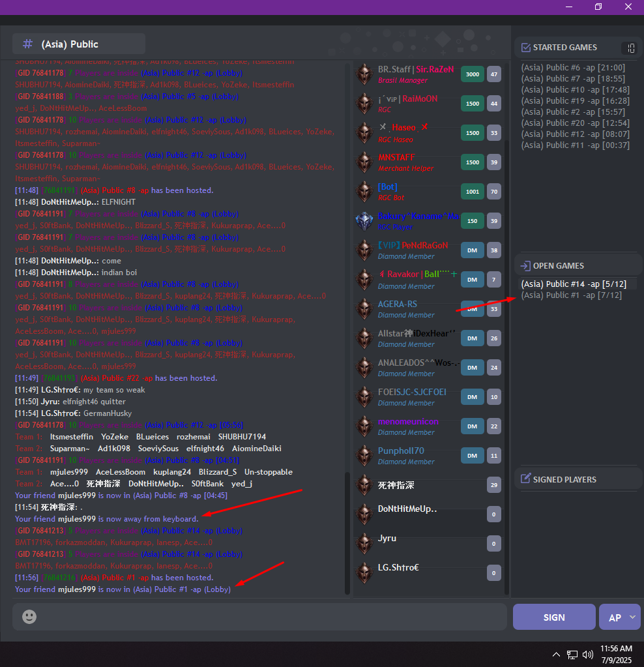
Task: Click avatar of PeNdRaGoN
Action: coord(364,250)
